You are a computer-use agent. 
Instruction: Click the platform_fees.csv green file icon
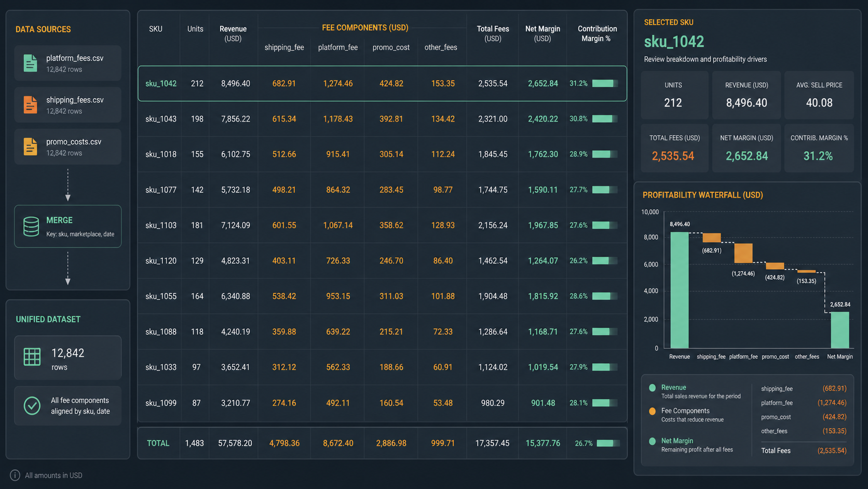[30, 63]
